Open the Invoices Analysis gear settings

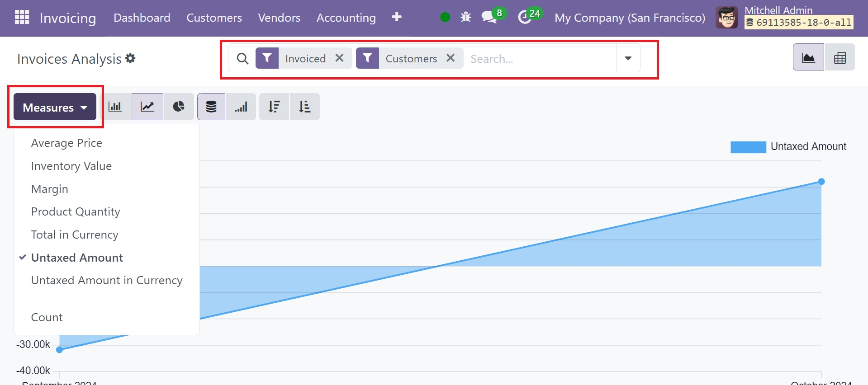(x=130, y=58)
